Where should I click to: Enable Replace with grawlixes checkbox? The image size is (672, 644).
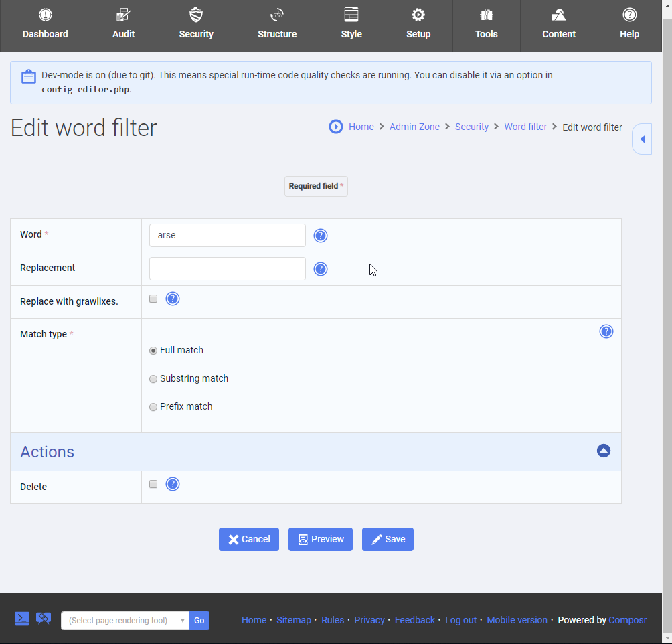tap(153, 299)
